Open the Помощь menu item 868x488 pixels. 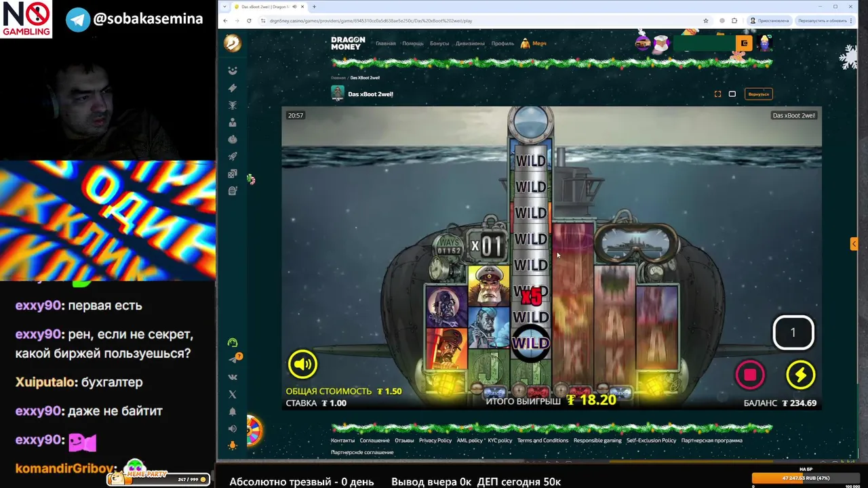[x=413, y=43]
